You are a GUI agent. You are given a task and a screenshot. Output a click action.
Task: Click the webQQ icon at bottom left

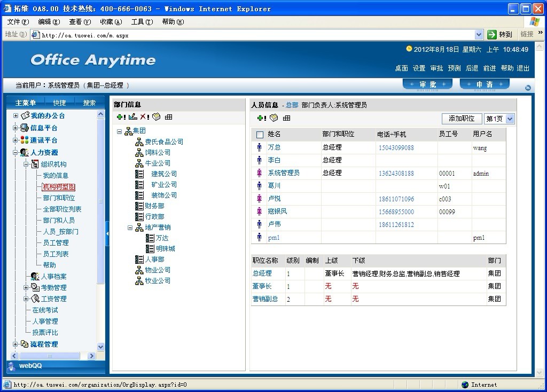coord(11,366)
